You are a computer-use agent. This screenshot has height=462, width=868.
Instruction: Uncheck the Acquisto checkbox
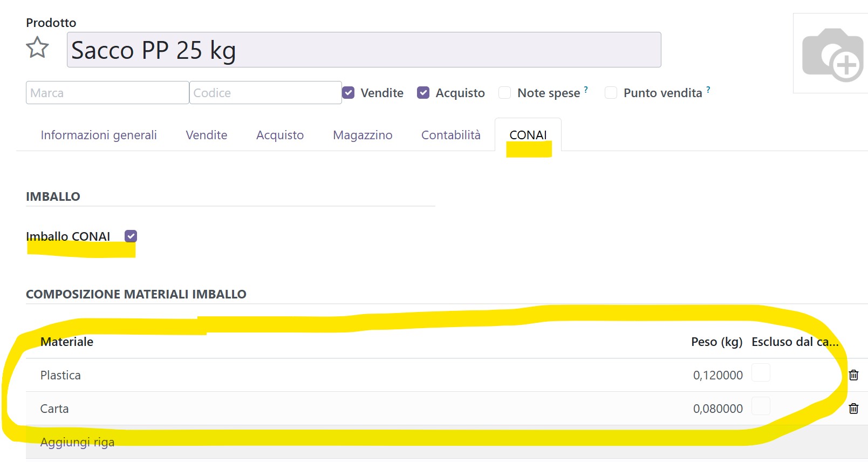click(423, 93)
